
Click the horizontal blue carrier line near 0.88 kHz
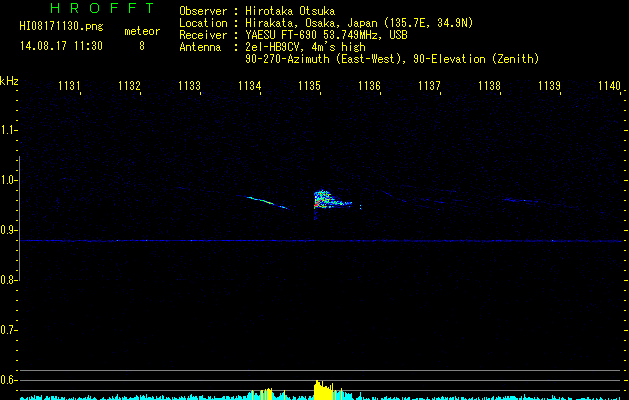point(321,241)
